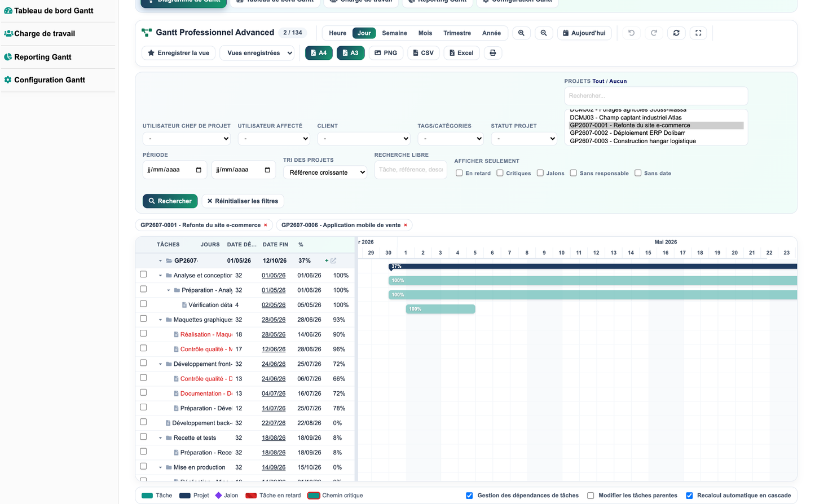This screenshot has height=504, width=815.
Task: Click the zoom in magnifier icon
Action: tap(521, 33)
